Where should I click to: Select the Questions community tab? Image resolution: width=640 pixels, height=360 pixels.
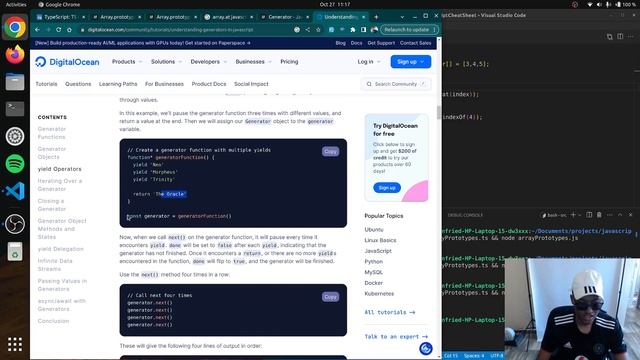(78, 84)
